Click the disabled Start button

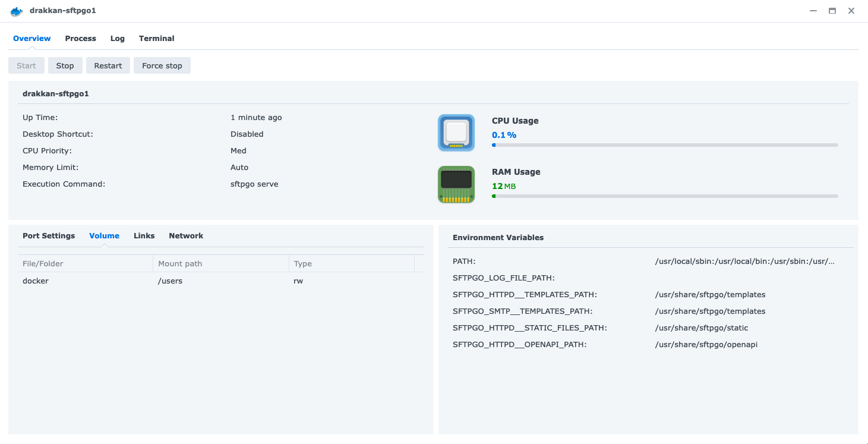click(26, 65)
